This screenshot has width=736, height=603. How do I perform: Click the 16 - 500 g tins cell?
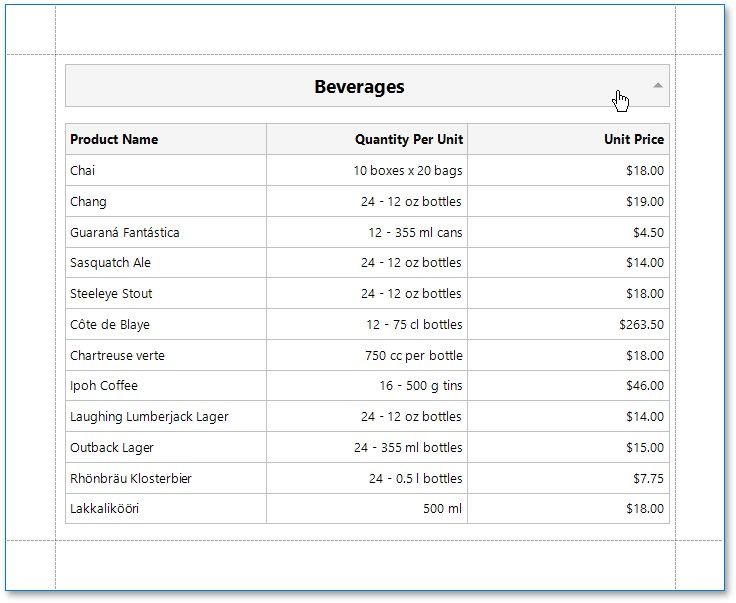coord(420,386)
